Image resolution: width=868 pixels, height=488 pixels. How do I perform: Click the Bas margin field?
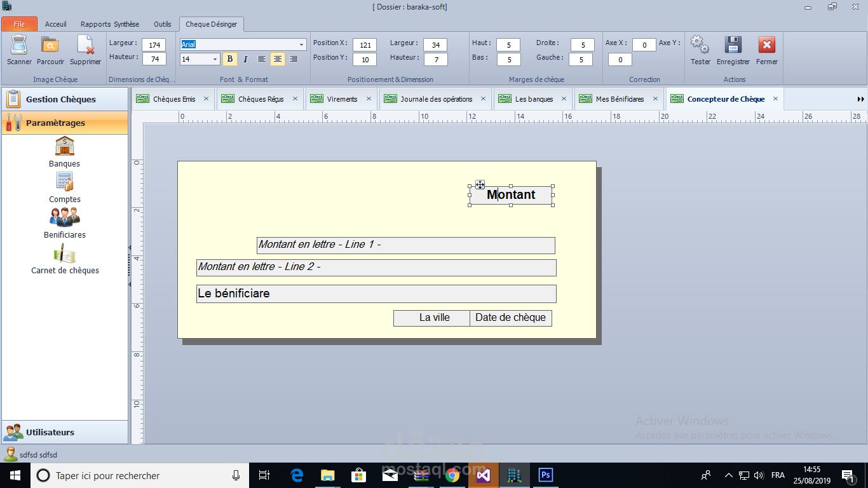[508, 60]
